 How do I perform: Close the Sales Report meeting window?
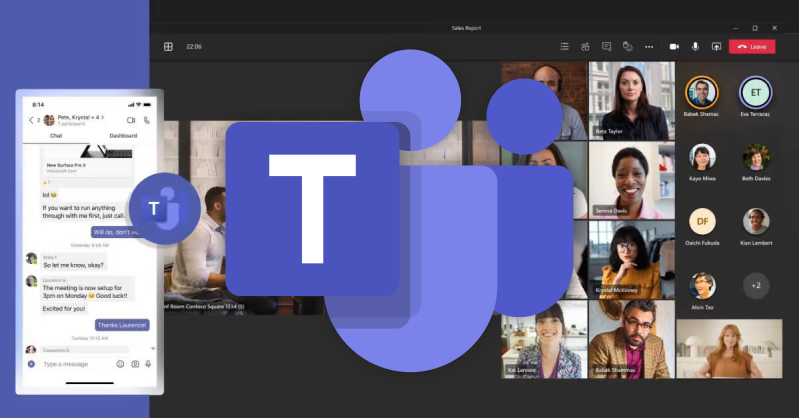775,28
